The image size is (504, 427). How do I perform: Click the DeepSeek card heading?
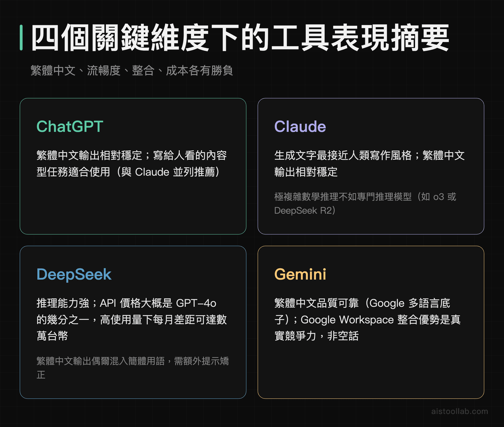click(x=74, y=275)
